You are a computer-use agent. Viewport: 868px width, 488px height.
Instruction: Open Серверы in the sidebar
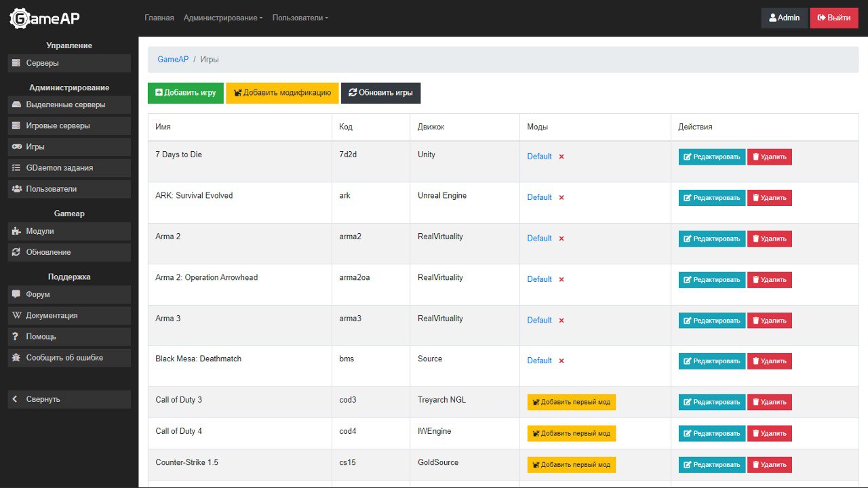(69, 63)
